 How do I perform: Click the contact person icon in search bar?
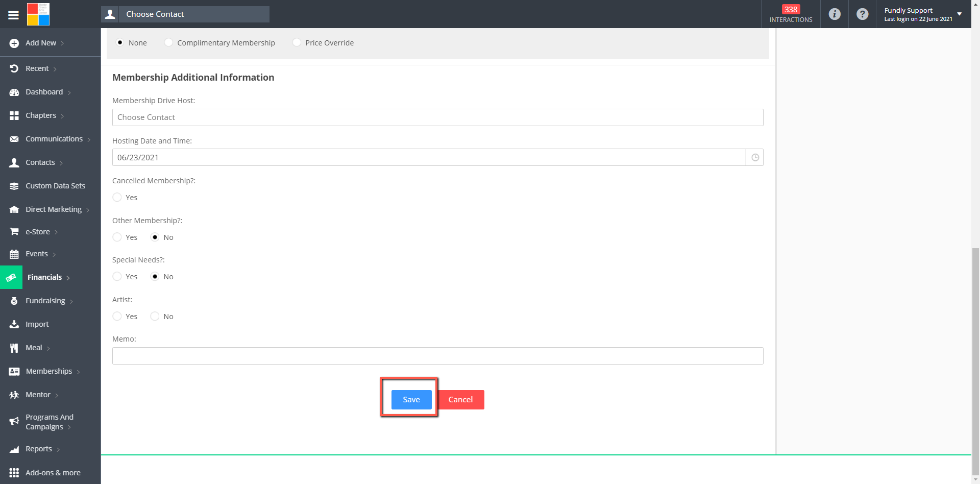[110, 14]
